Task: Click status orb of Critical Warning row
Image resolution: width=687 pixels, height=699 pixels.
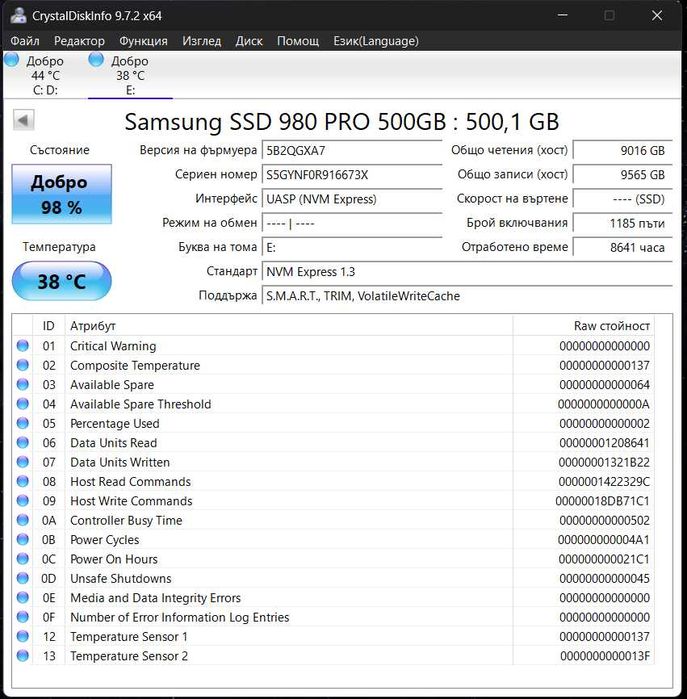Action: 23,345
